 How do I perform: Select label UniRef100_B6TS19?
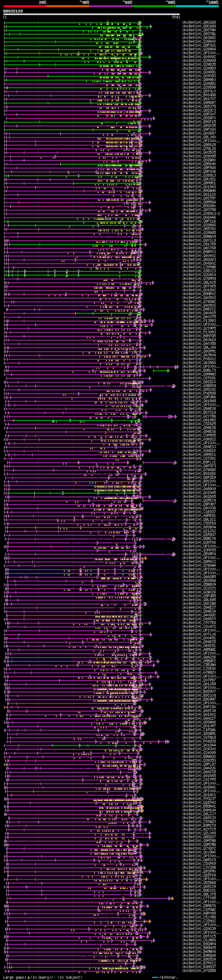click(x=199, y=412)
